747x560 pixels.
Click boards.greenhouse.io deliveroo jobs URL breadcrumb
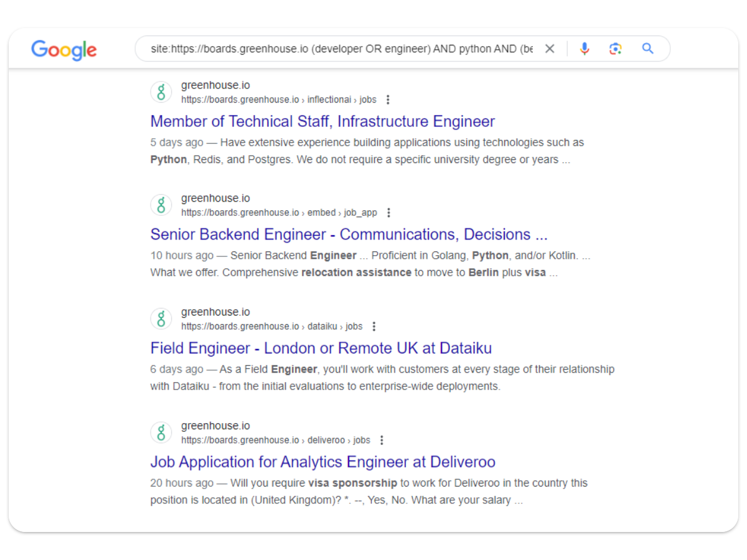(275, 440)
